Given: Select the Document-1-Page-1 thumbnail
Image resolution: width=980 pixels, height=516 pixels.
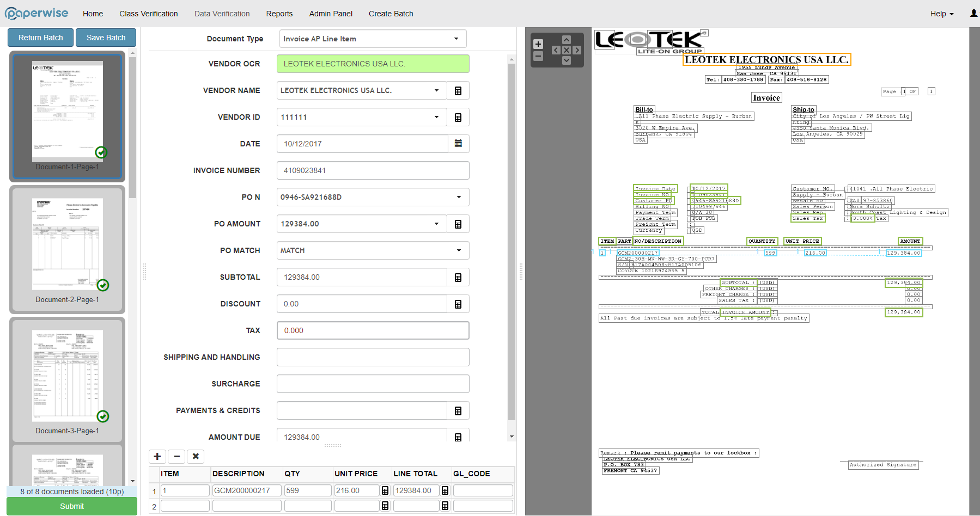Looking at the screenshot, I should (67, 116).
